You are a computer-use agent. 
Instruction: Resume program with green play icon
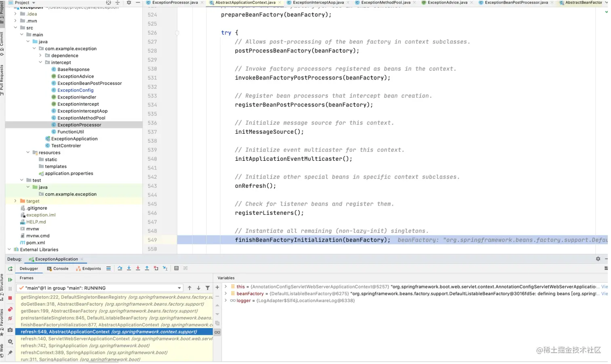[10, 280]
